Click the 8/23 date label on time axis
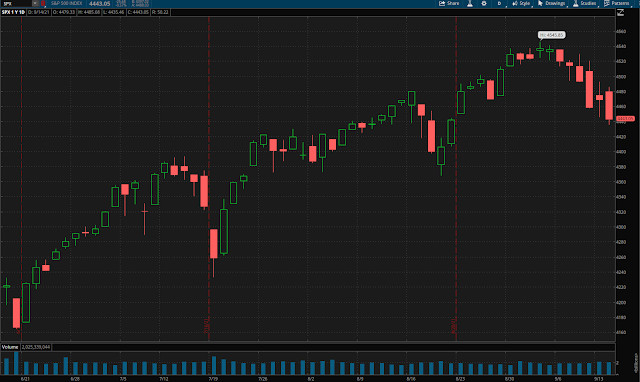 [460, 379]
